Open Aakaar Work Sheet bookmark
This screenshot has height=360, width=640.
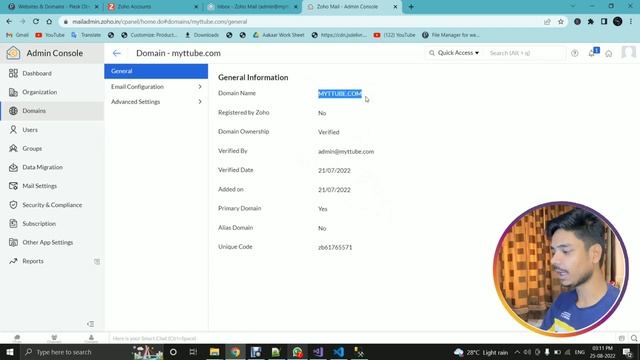point(279,35)
